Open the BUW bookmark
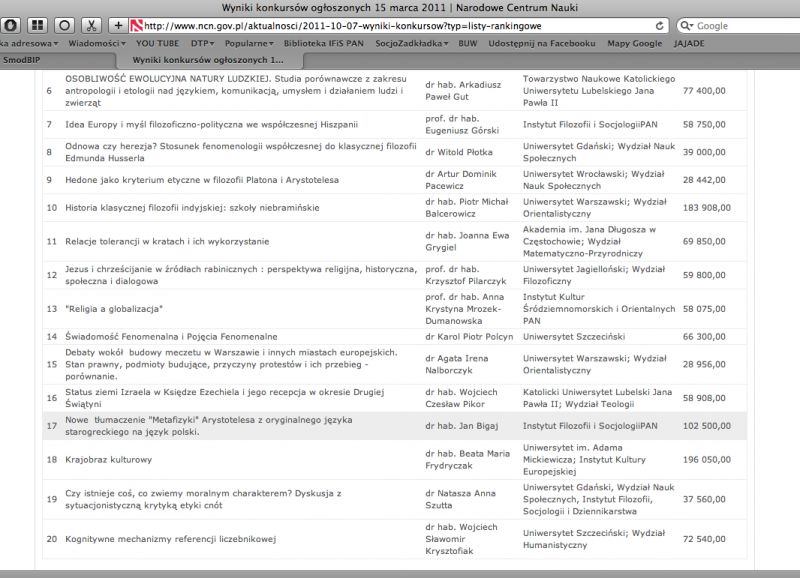The image size is (800, 578). [x=467, y=43]
